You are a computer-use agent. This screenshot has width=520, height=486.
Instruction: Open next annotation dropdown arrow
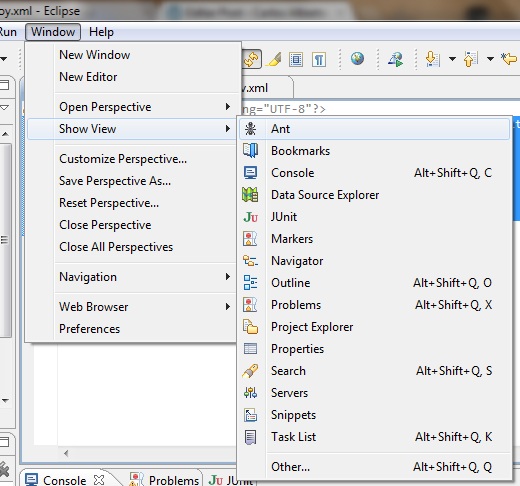click(452, 59)
